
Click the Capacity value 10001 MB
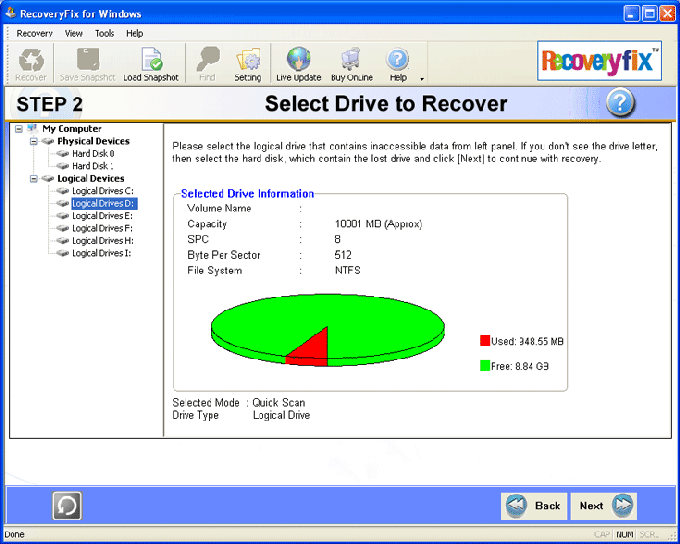[x=378, y=224]
